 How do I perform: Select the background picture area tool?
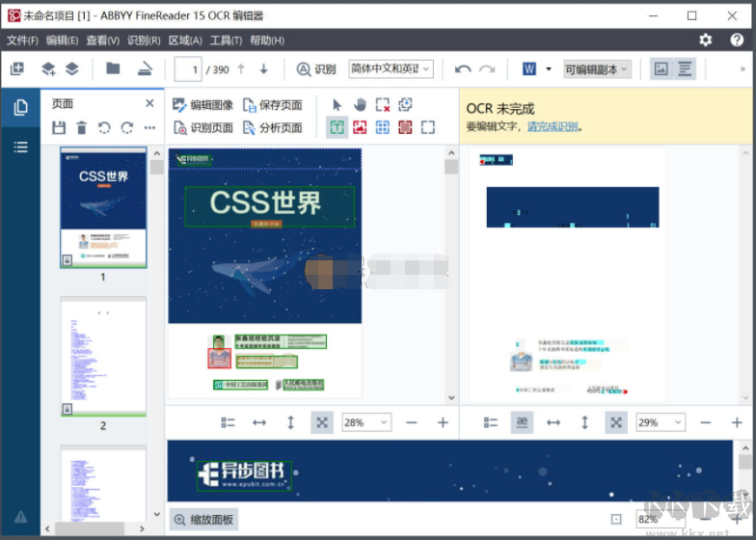[x=405, y=127]
